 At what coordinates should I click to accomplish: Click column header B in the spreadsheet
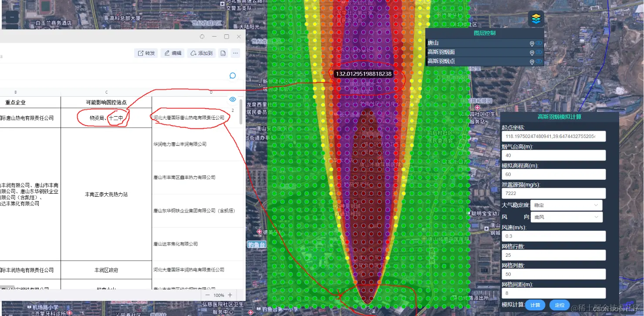tap(16, 92)
